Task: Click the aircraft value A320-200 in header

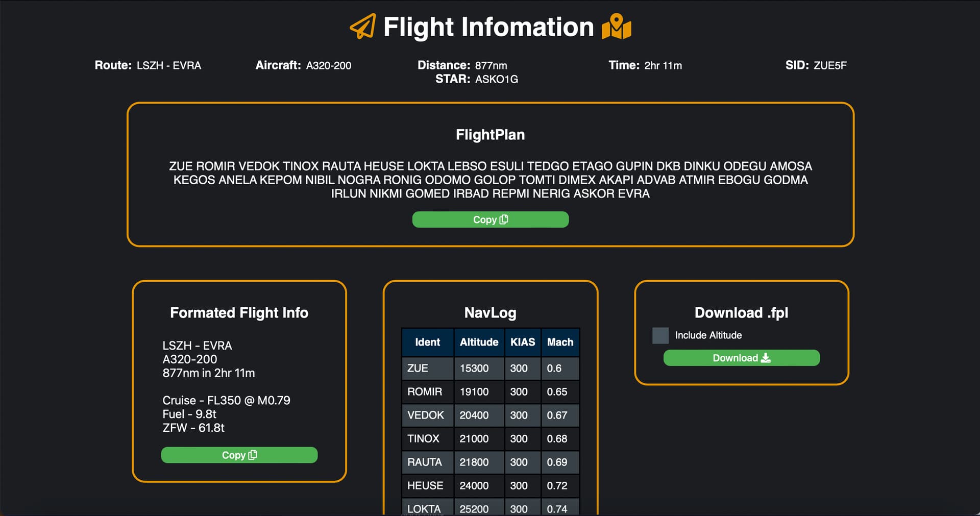Action: click(x=329, y=65)
